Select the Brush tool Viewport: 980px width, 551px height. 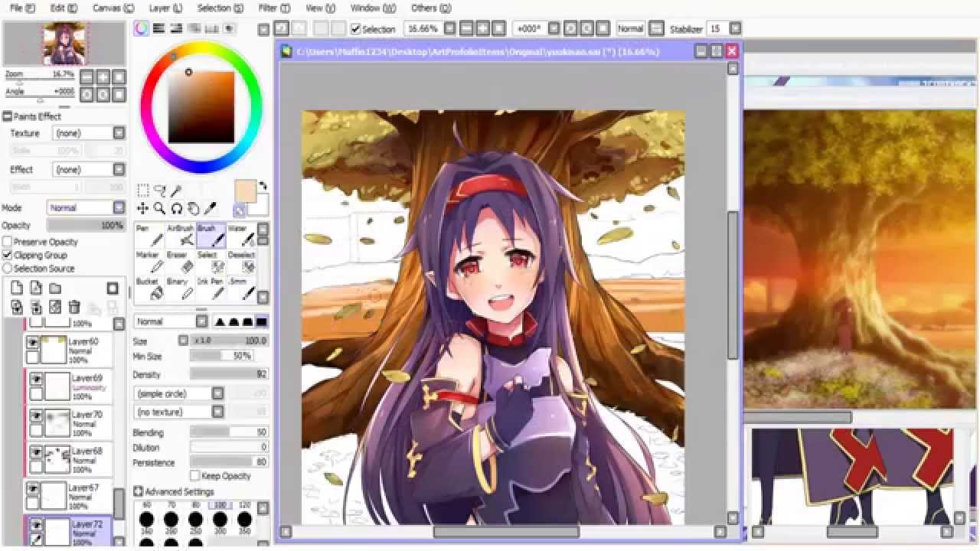pos(211,235)
